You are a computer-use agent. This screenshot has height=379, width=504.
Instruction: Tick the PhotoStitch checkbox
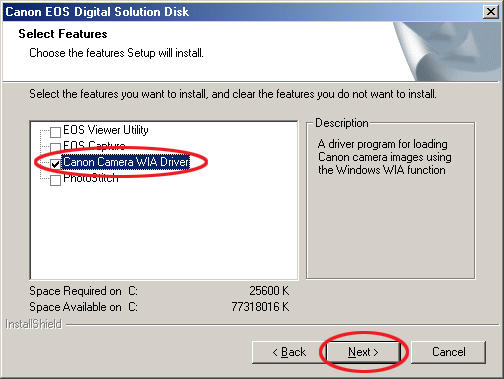(55, 180)
